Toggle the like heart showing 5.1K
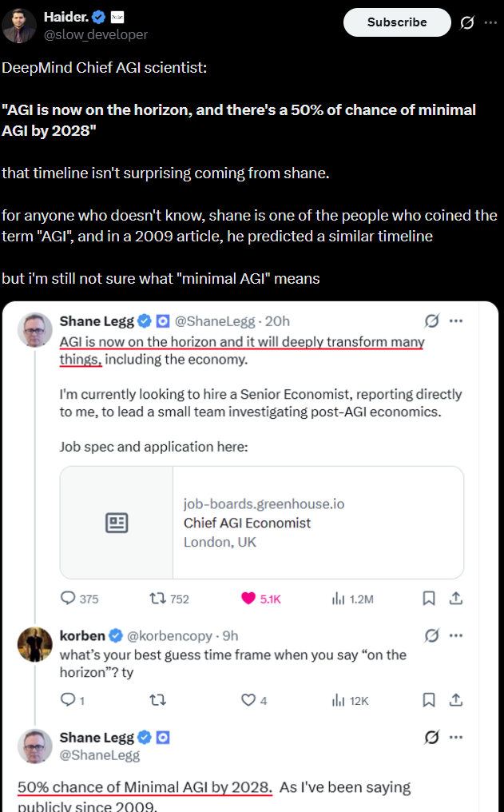Viewport: 504px width, 812px height. [249, 599]
